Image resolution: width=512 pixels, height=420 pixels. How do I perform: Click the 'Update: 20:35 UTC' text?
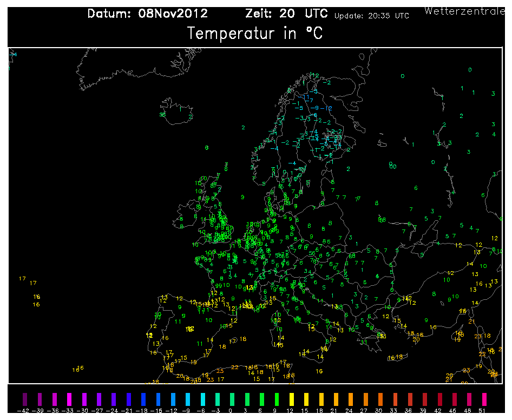(372, 16)
